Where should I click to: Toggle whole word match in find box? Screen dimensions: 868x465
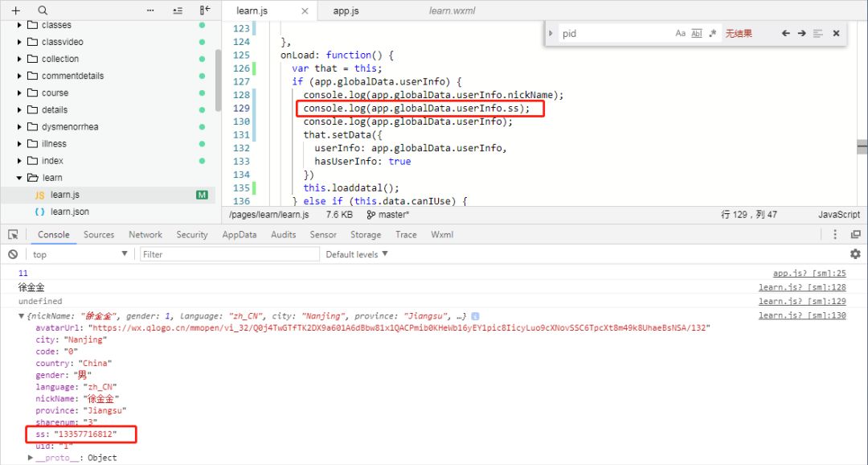pos(696,33)
